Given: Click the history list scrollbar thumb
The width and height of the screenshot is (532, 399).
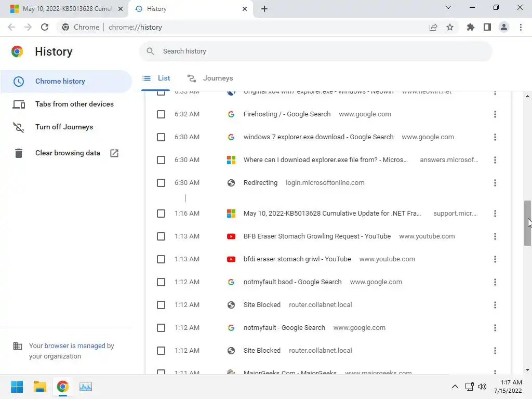Looking at the screenshot, I should coord(528,223).
